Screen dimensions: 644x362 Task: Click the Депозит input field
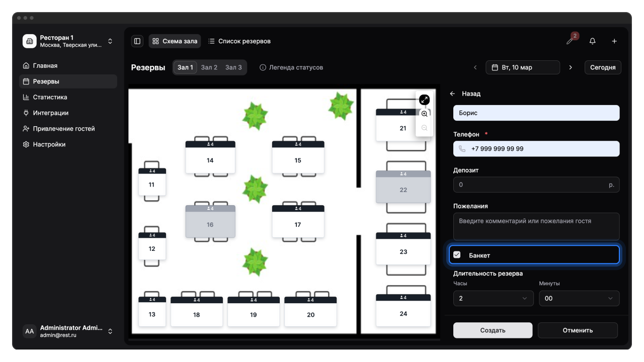(x=531, y=185)
